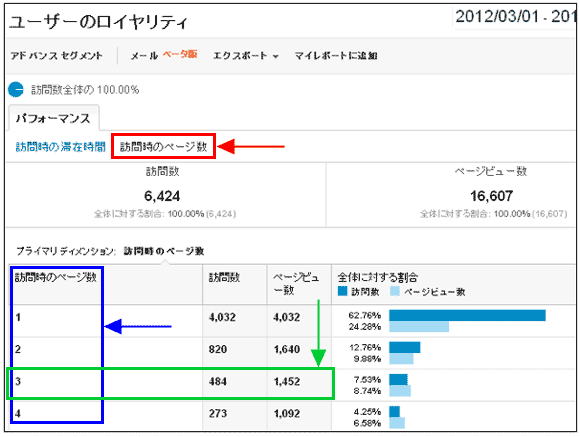Image resolution: width=580 pixels, height=437 pixels.
Task: Click pageviews value 1,452
Action: [287, 381]
